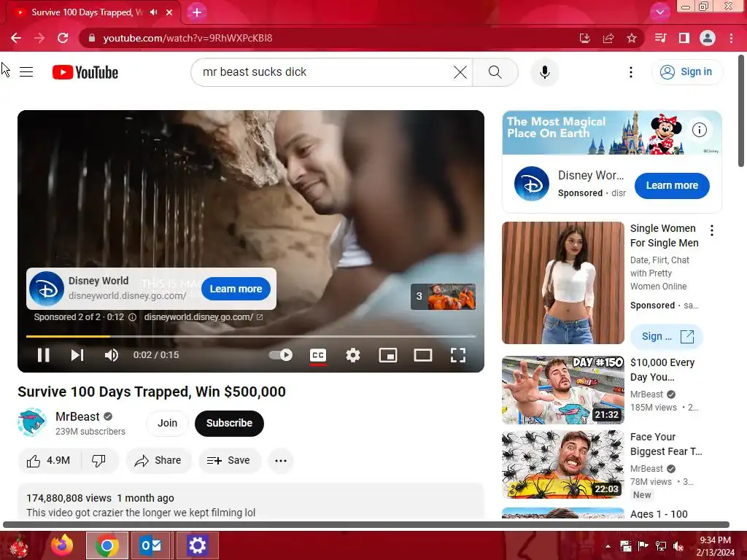Like the video with 4.9M likes
The height and width of the screenshot is (560, 747).
(x=49, y=461)
